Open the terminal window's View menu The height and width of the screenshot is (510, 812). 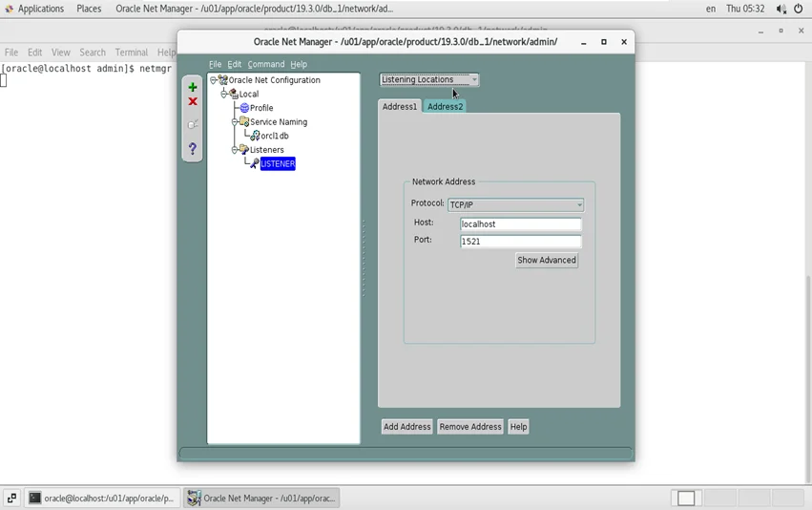(x=60, y=53)
